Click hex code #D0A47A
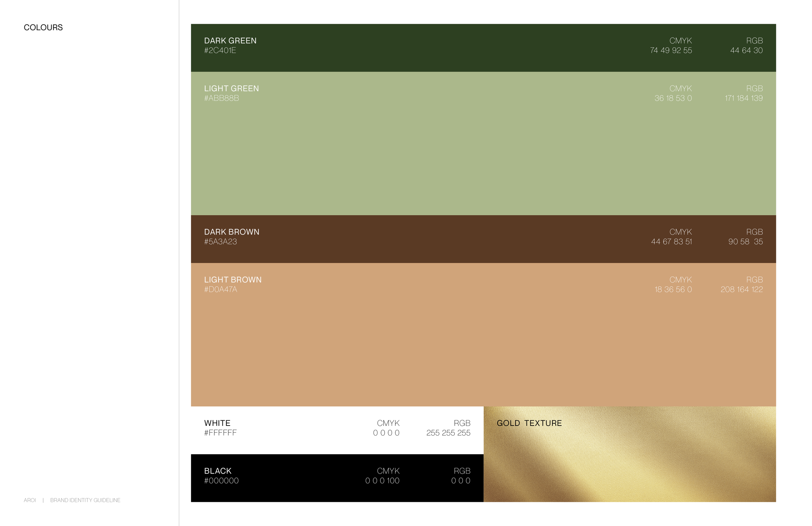This screenshot has height=526, width=812. tap(221, 289)
